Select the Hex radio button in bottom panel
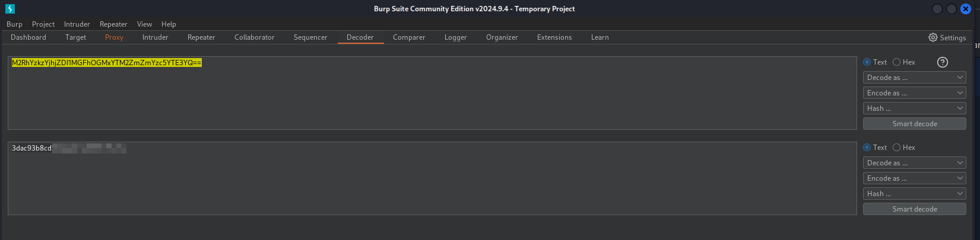 [x=897, y=148]
